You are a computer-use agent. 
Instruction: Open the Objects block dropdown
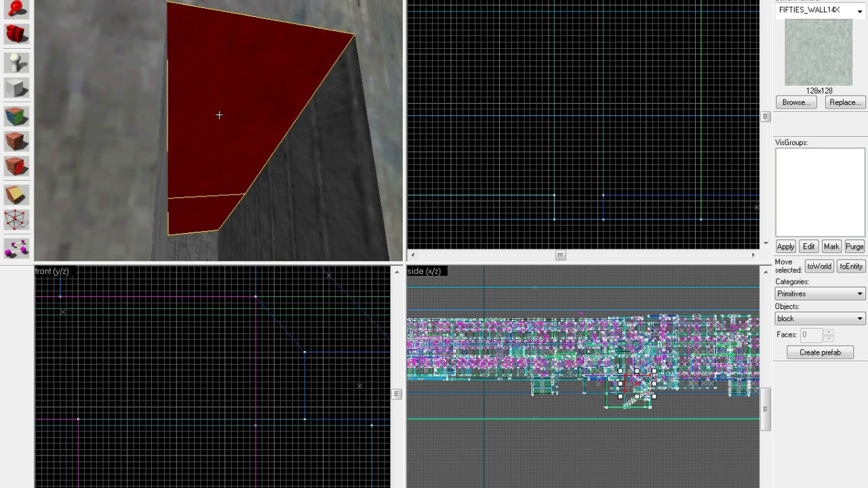pos(820,319)
